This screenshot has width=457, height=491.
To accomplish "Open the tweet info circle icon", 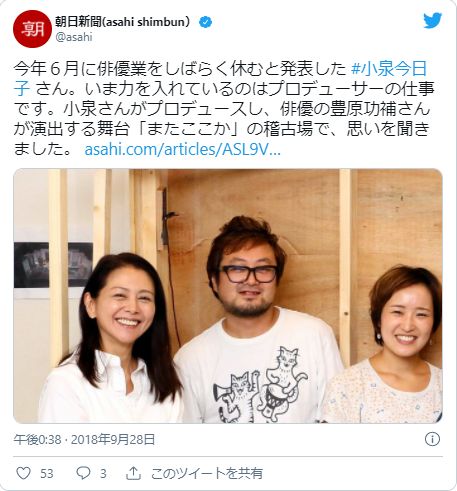I will pos(432,439).
